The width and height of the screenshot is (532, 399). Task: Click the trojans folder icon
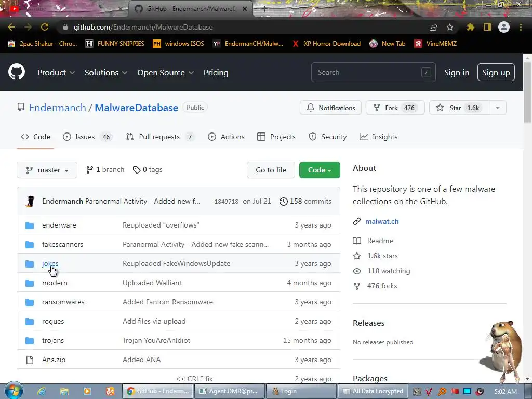(30, 341)
